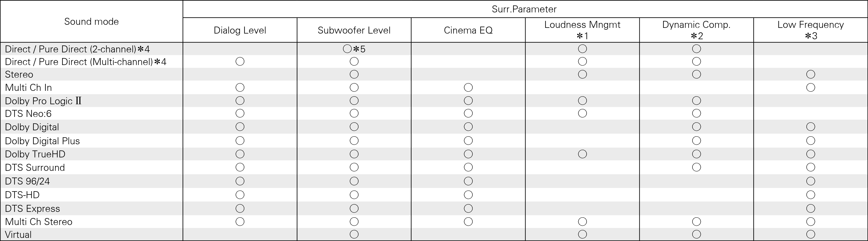Select the Sound mode header cell

click(x=91, y=21)
